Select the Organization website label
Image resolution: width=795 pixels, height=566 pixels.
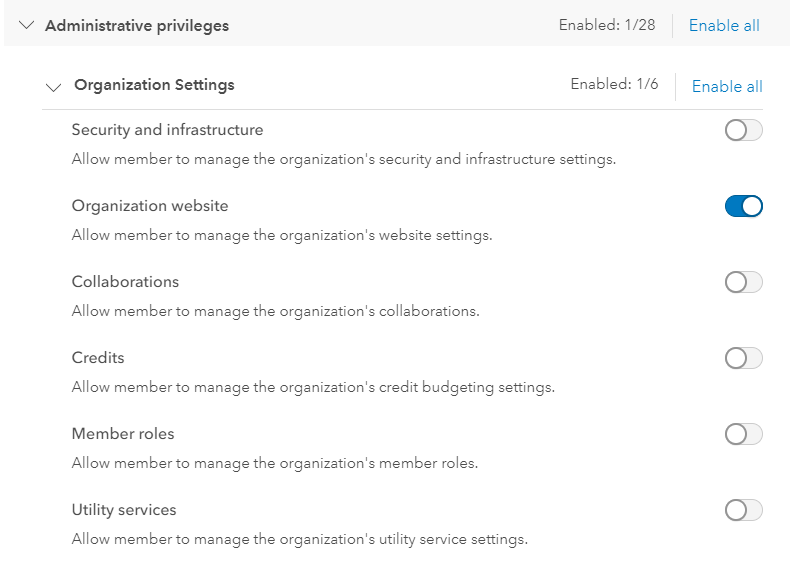click(150, 206)
